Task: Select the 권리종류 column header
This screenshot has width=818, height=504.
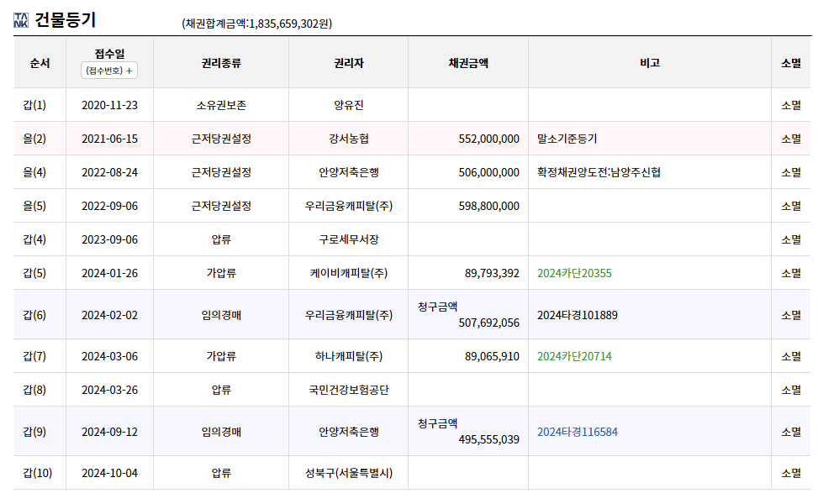Action: click(x=221, y=63)
